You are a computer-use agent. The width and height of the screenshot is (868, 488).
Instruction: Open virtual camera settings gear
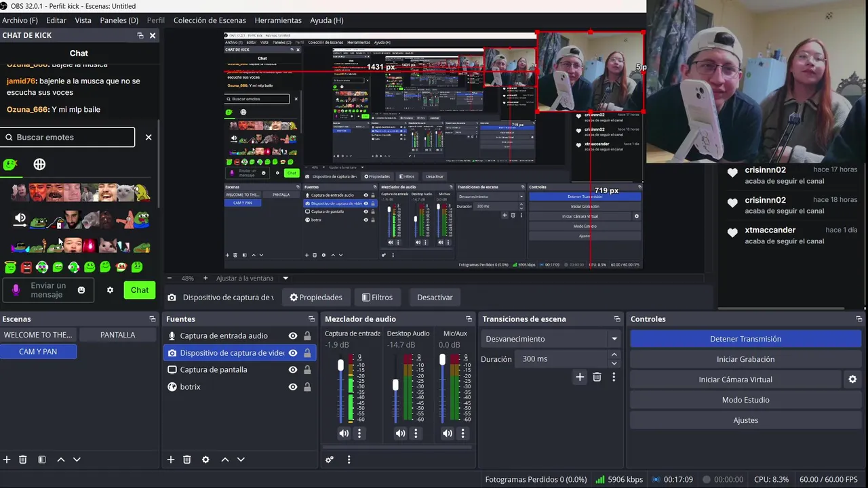click(x=852, y=380)
